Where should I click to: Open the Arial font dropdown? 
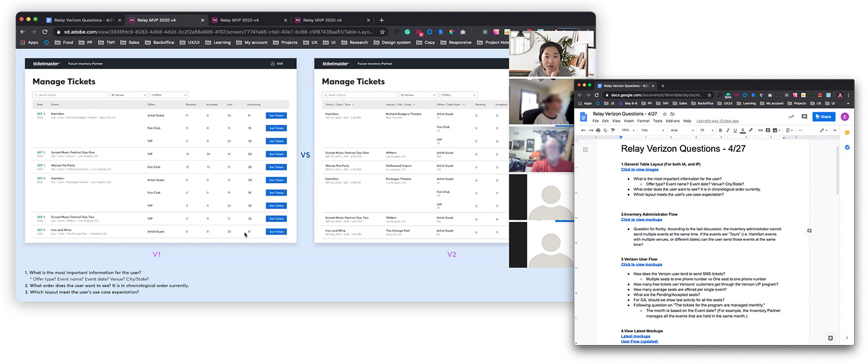tap(681, 130)
